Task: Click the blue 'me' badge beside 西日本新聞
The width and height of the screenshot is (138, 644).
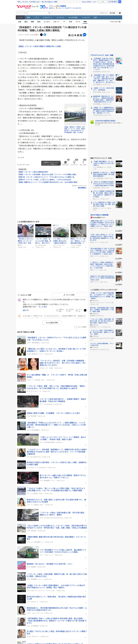Action: [x=85, y=35]
